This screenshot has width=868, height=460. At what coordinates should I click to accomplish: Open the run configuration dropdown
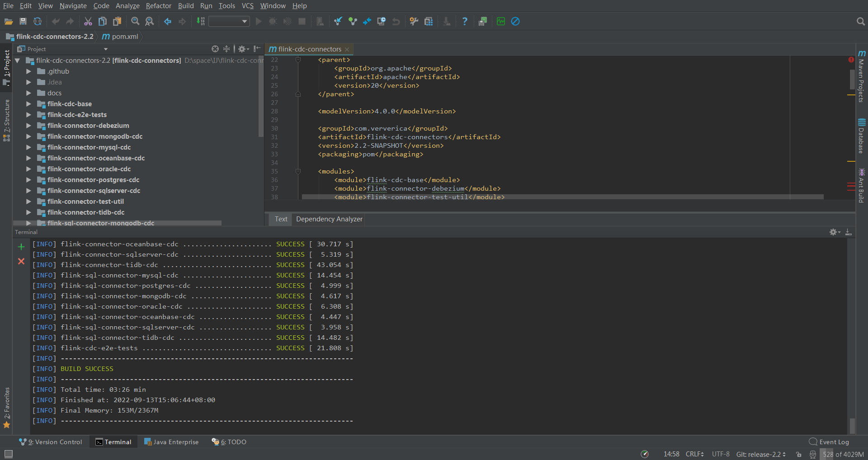[x=229, y=21]
